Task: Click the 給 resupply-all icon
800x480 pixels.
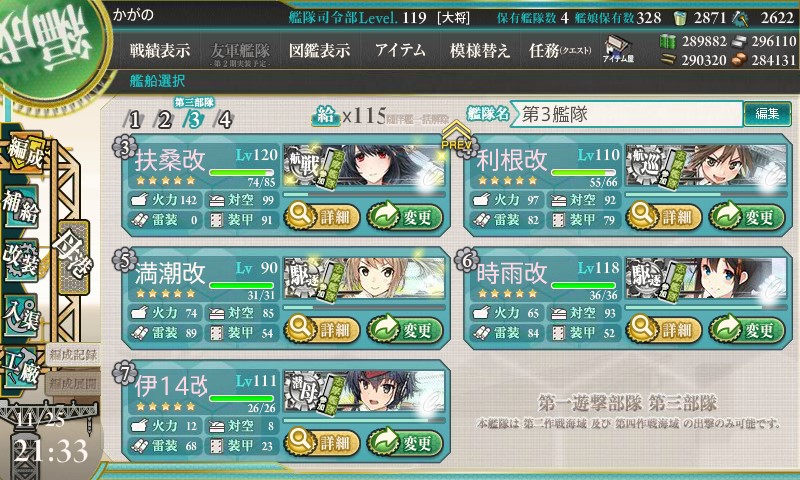Action: coord(326,116)
